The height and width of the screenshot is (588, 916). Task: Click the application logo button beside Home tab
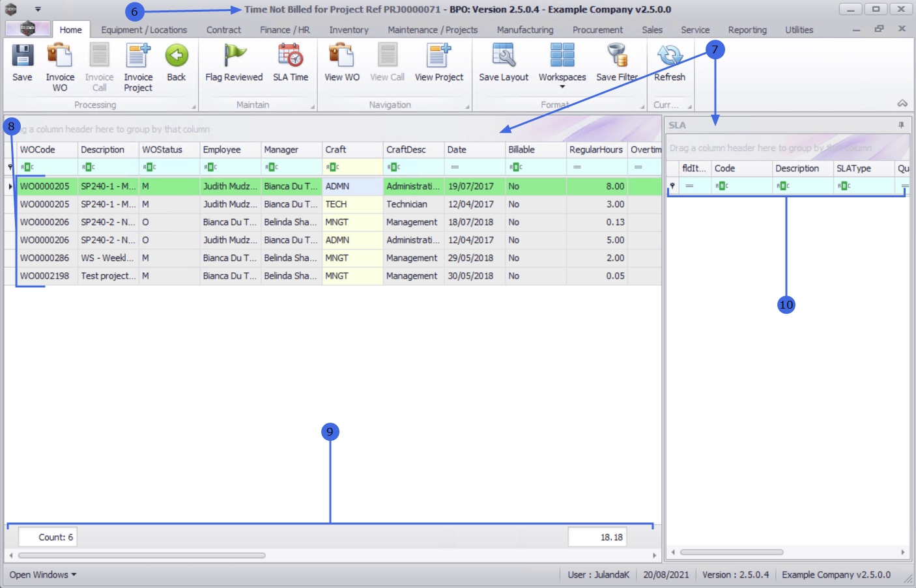tap(27, 29)
